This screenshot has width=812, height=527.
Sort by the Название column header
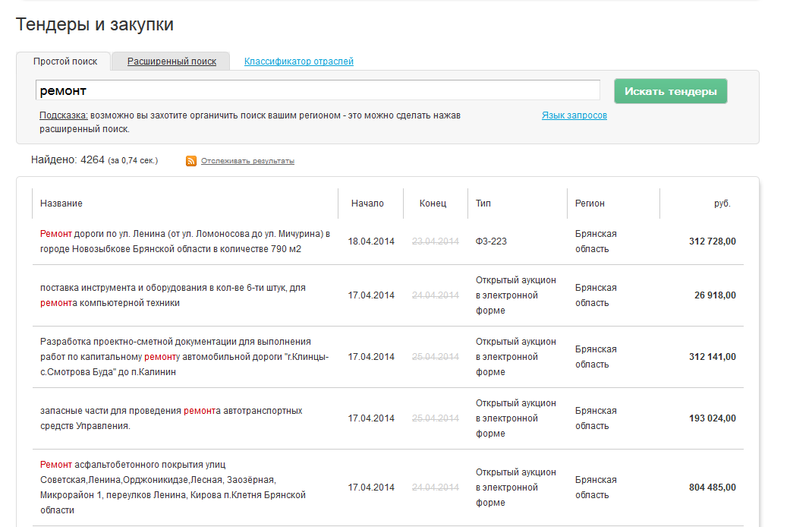tap(61, 204)
